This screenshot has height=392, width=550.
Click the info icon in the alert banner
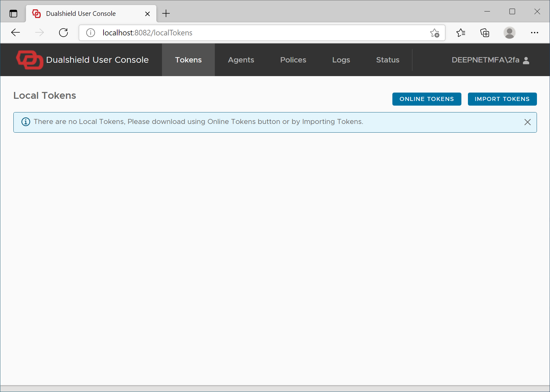point(26,122)
